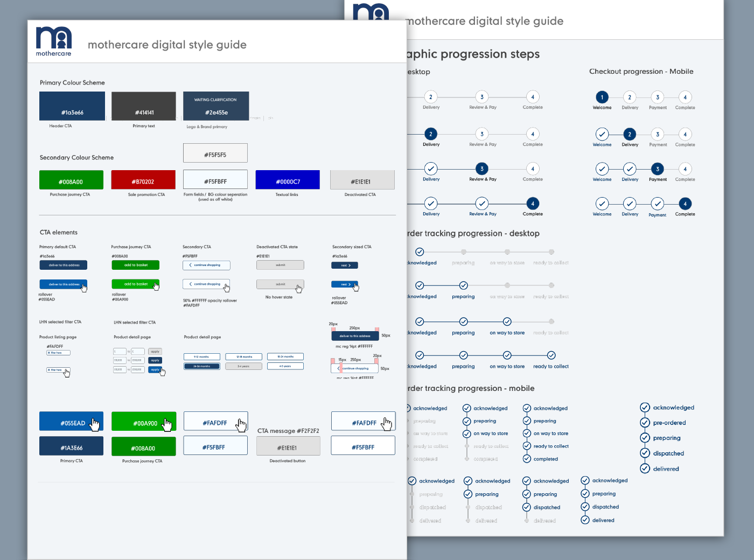The width and height of the screenshot is (754, 560).
Task: Click the filled step 3 Review & Pay circle in desktop checkout
Action: [x=482, y=169]
